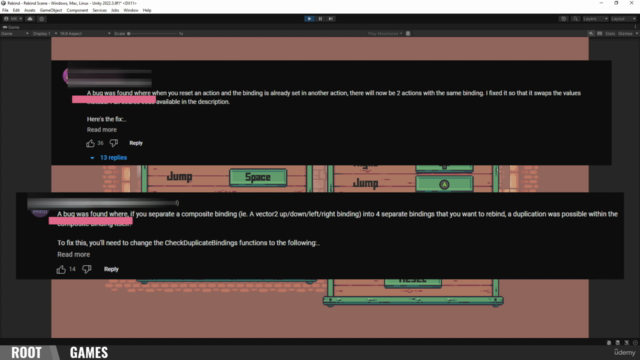
Task: Click the last circular status bar icon
Action: [635, 342]
